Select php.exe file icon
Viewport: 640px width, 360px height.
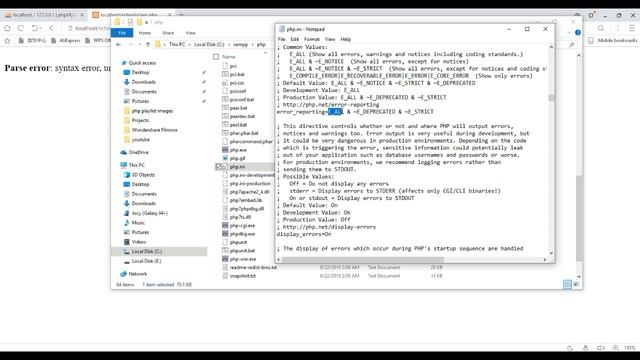tap(225, 150)
